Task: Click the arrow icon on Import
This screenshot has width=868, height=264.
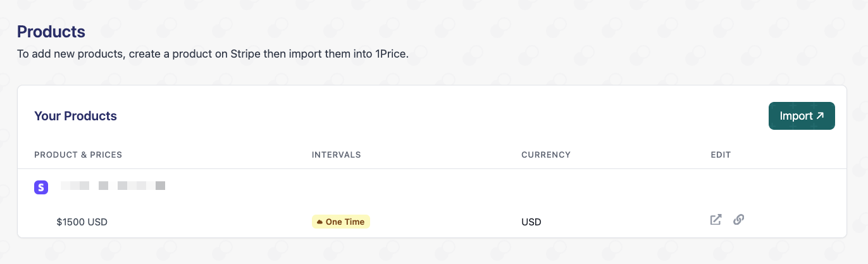Action: point(821,116)
